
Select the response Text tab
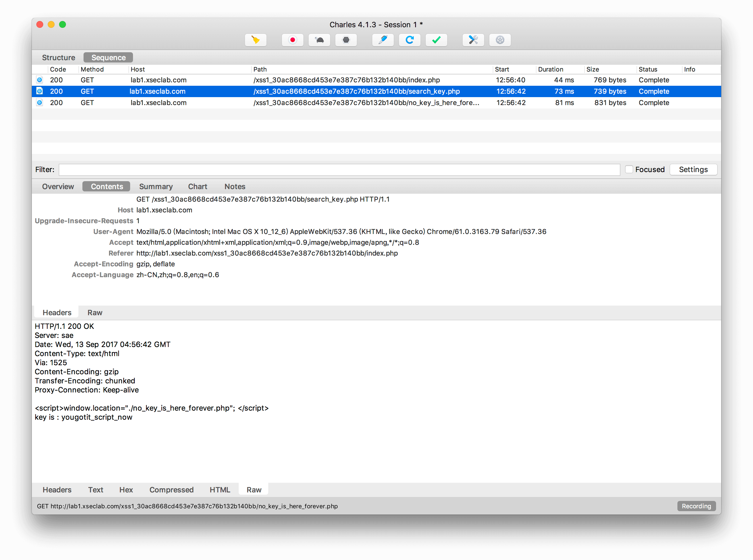point(96,490)
